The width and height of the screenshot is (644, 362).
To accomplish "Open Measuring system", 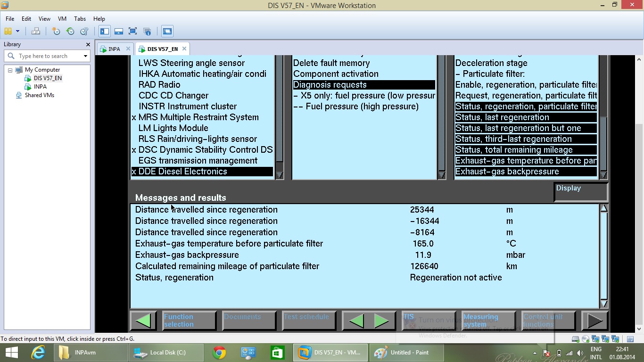I will tap(488, 321).
